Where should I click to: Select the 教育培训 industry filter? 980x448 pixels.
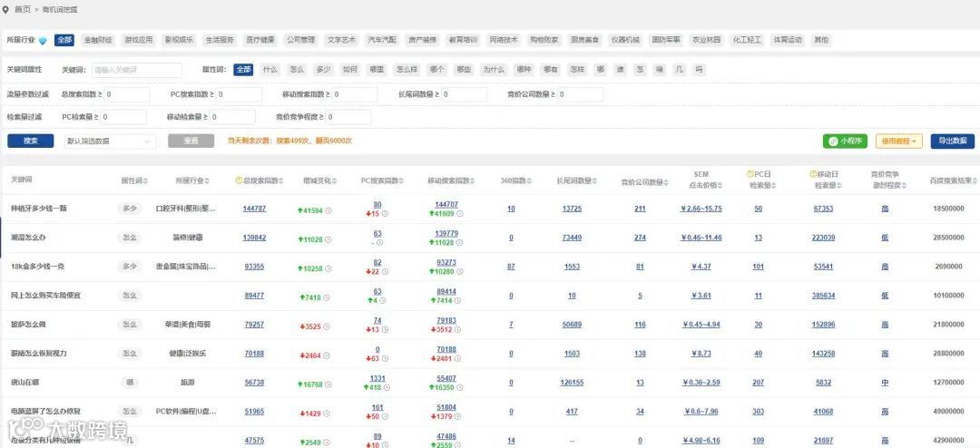click(463, 40)
